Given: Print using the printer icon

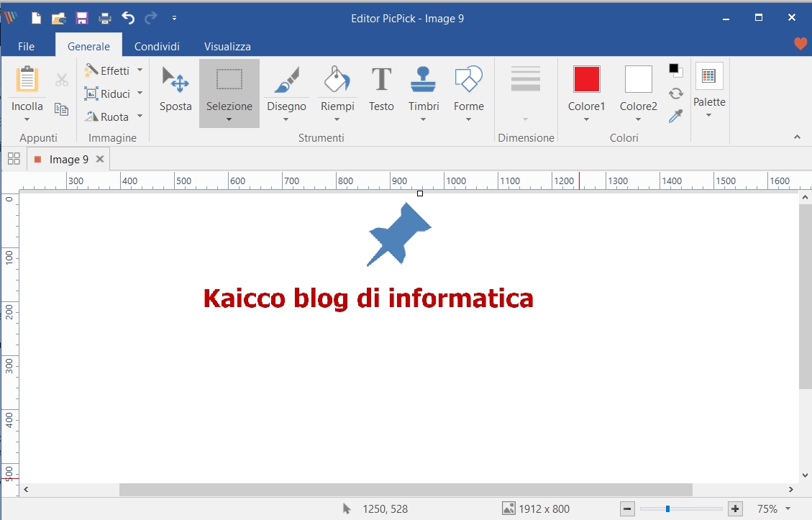Looking at the screenshot, I should click(x=104, y=19).
